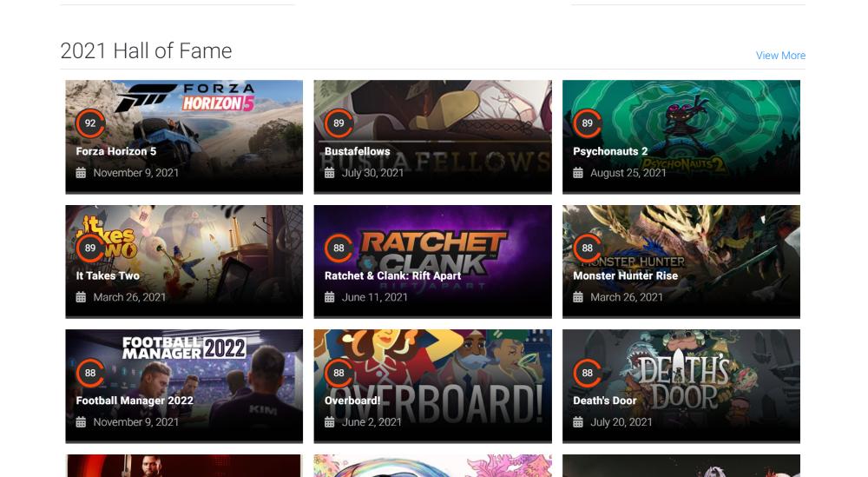Open Ratchet & Clank: Rift Apart title link
Image resolution: width=868 pixels, height=477 pixels.
coord(392,276)
